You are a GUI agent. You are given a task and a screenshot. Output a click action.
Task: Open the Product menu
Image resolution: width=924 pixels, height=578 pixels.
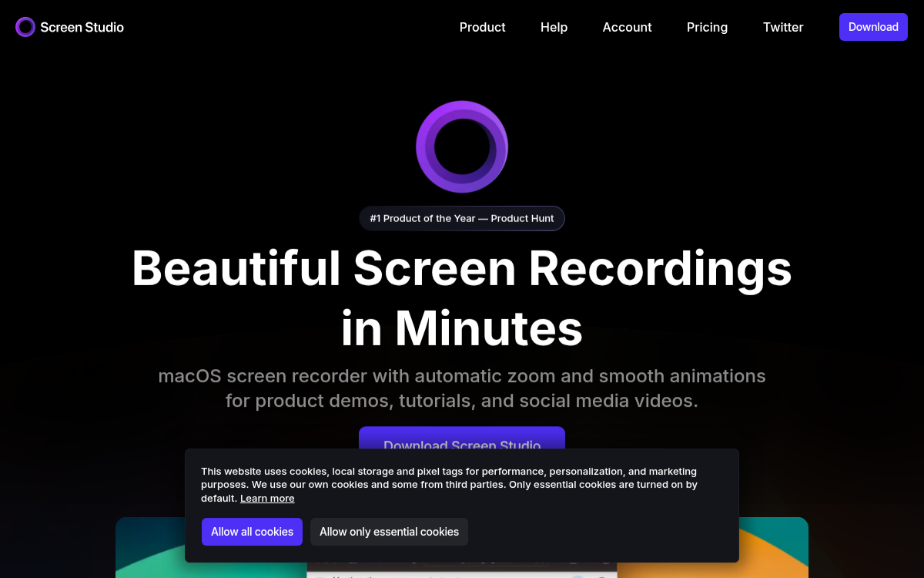[x=483, y=27]
